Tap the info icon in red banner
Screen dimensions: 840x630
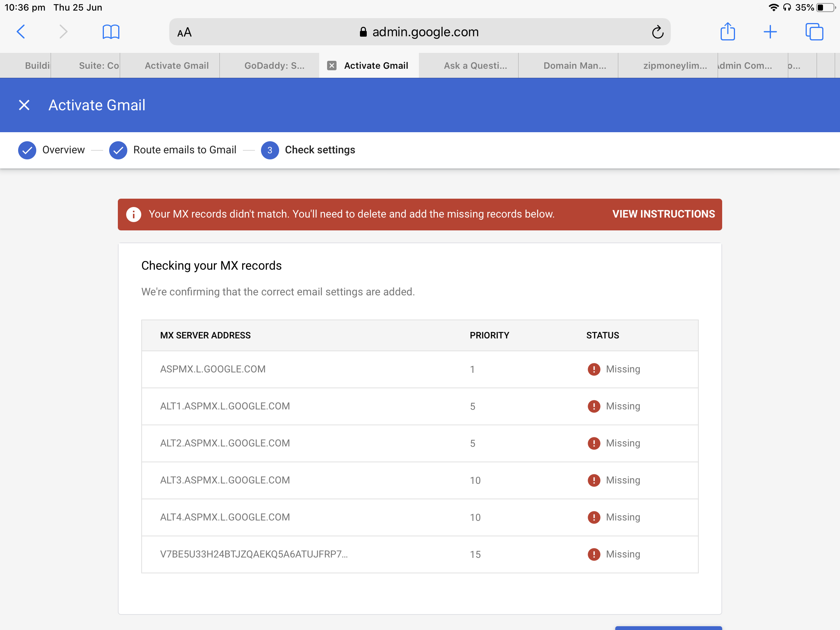(133, 214)
